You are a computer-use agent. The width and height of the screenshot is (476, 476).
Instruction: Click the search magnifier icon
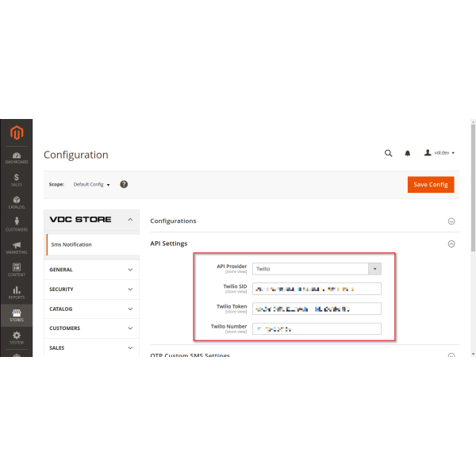(388, 153)
